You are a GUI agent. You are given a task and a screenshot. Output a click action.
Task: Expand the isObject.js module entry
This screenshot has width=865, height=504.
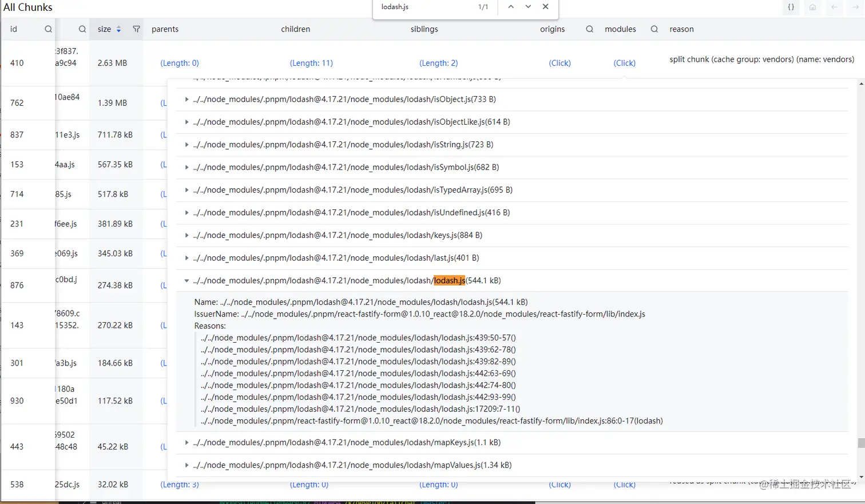[x=187, y=100]
